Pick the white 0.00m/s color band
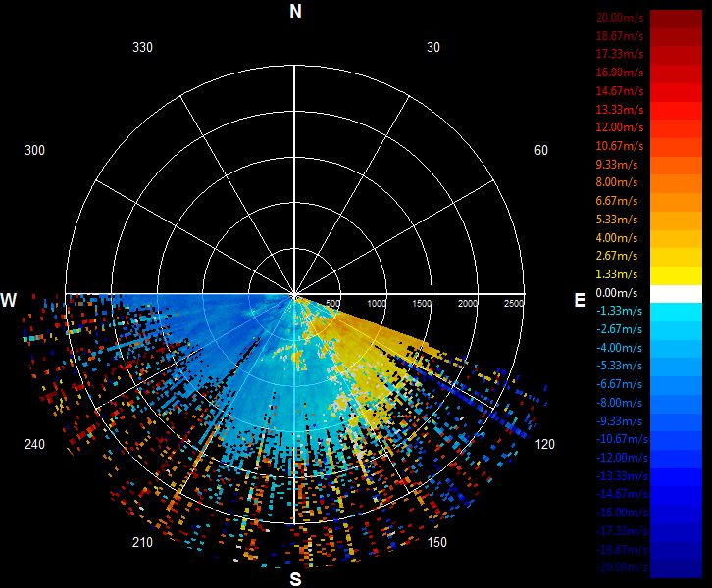Image resolution: width=712 pixels, height=588 pixels. click(x=676, y=294)
